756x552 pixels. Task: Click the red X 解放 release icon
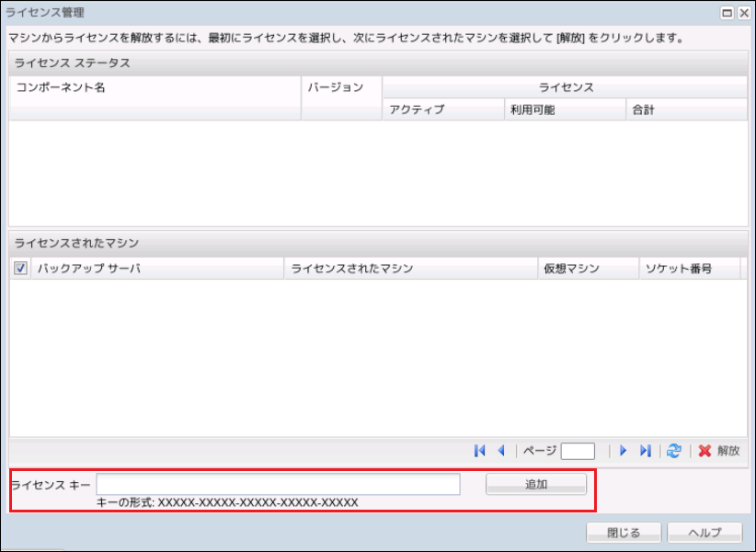pos(704,451)
